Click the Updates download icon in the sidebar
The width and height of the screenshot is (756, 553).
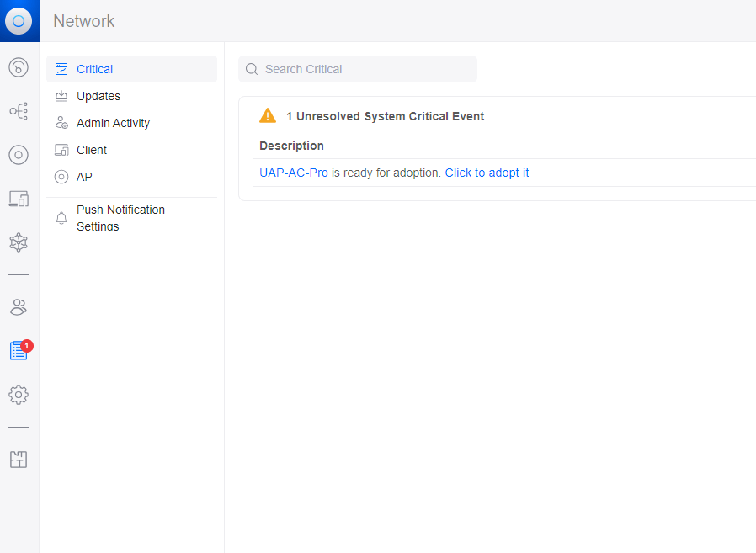[x=61, y=96]
